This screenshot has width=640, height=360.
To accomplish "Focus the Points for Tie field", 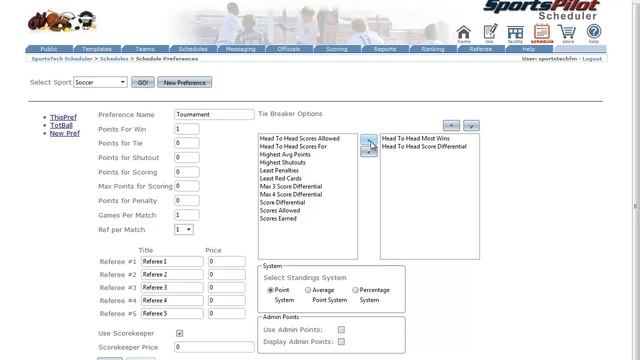I will point(187,143).
